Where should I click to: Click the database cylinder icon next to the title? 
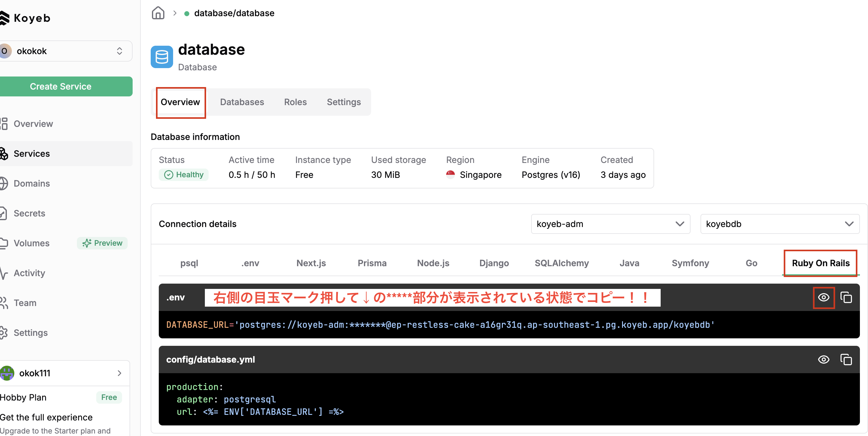click(162, 57)
